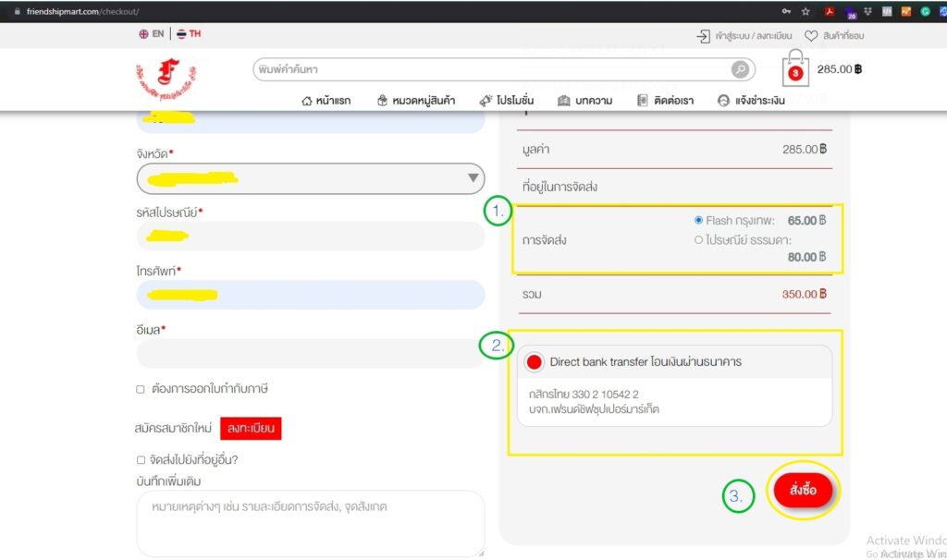Switch language to EN flag

(151, 33)
